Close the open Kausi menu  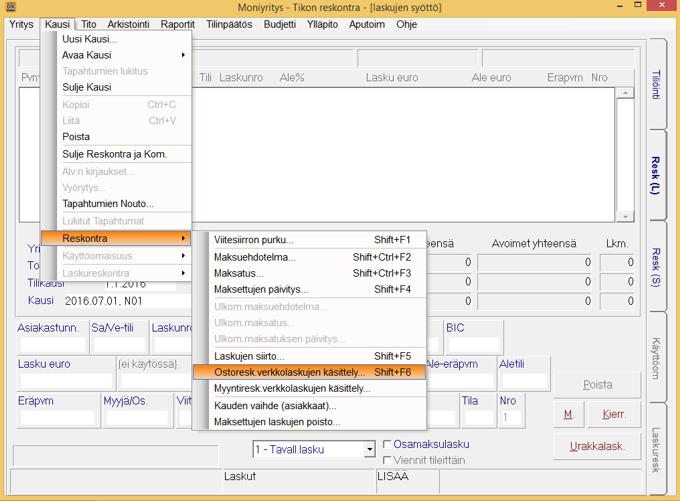point(57,24)
